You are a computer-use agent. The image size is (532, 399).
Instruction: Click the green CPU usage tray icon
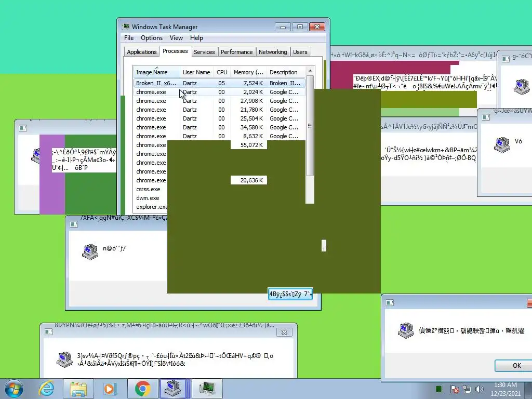pos(438,389)
